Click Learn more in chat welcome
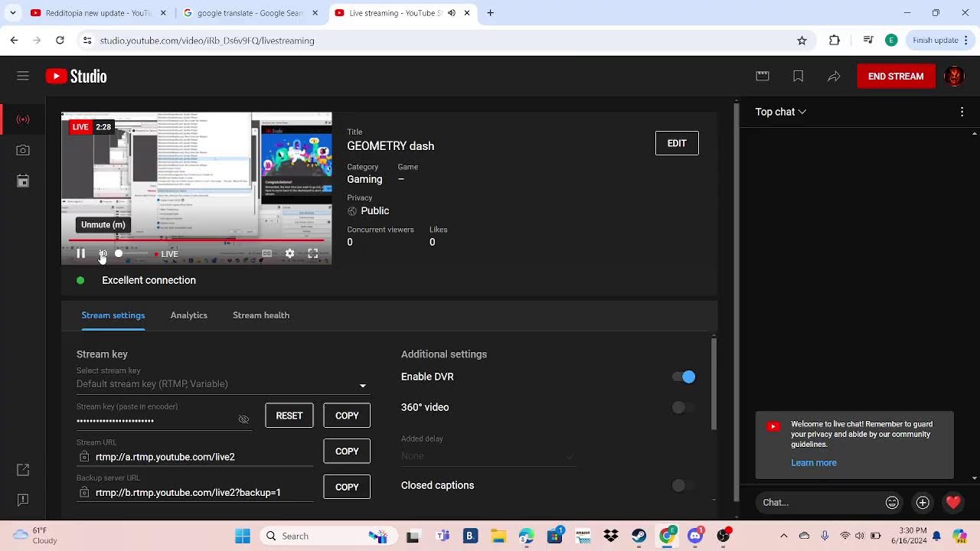 814,463
